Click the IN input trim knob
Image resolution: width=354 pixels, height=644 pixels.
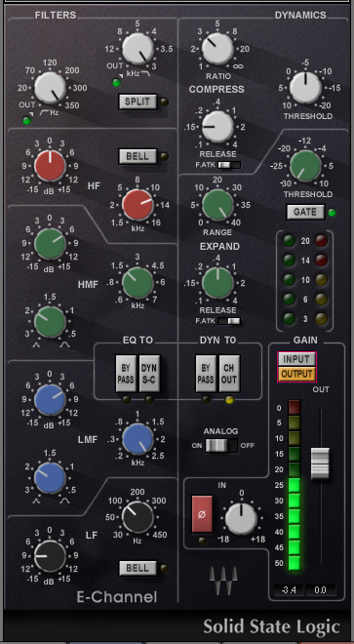[242, 519]
